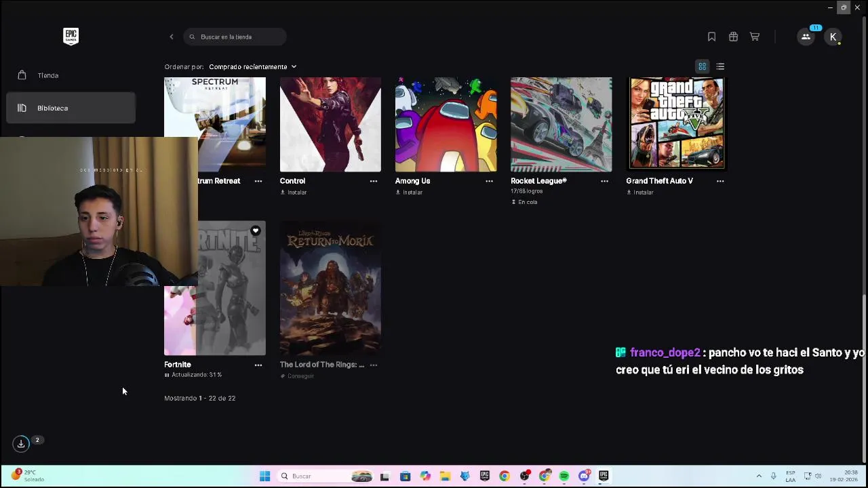Open Microsoft Store in the taskbar
Screen dimensions: 868x488
405,476
